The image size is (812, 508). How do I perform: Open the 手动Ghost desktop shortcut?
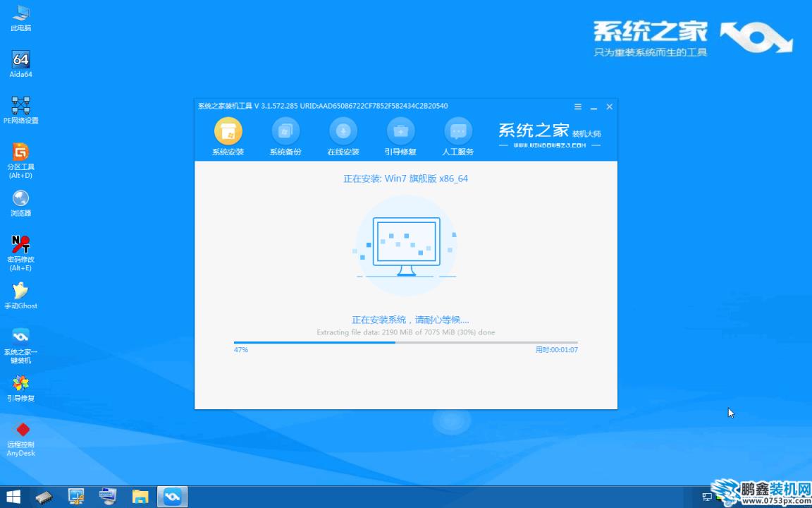(20, 296)
